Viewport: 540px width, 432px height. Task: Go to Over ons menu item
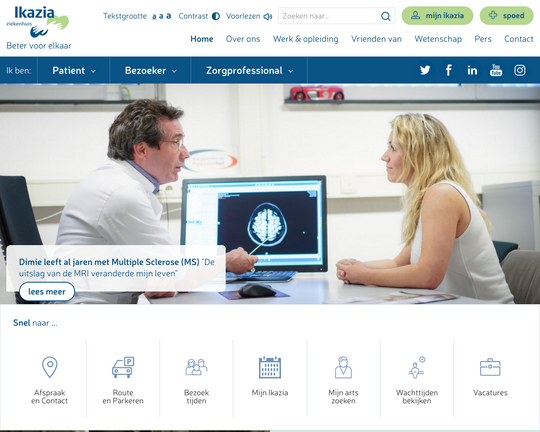point(243,39)
